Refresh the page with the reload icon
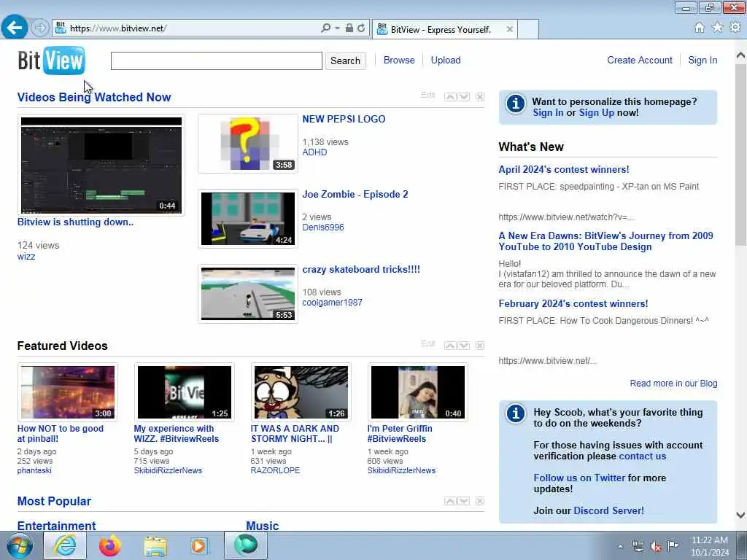The image size is (747, 560). click(361, 28)
